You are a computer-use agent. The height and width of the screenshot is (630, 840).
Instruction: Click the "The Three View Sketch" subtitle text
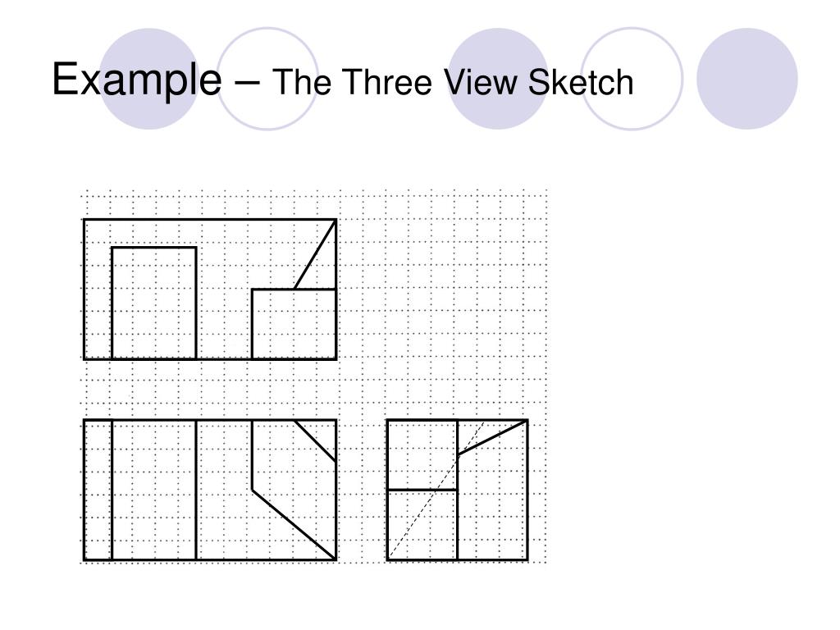coord(453,82)
